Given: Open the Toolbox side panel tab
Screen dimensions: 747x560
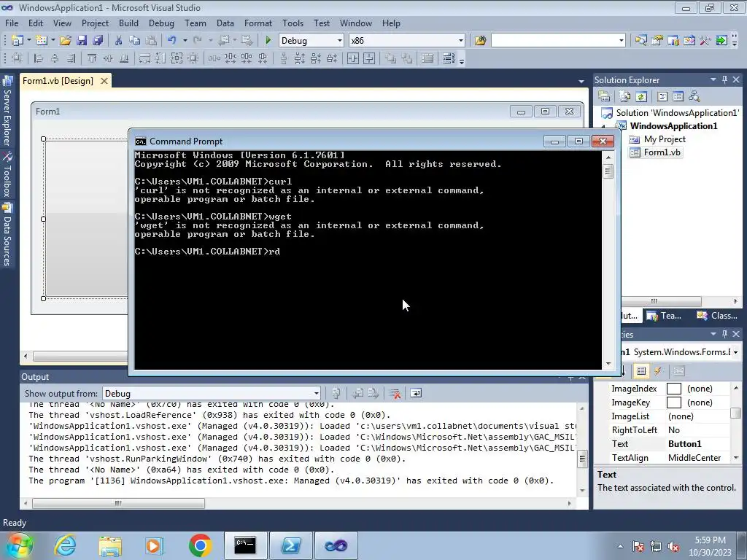Looking at the screenshot, I should 7,175.
